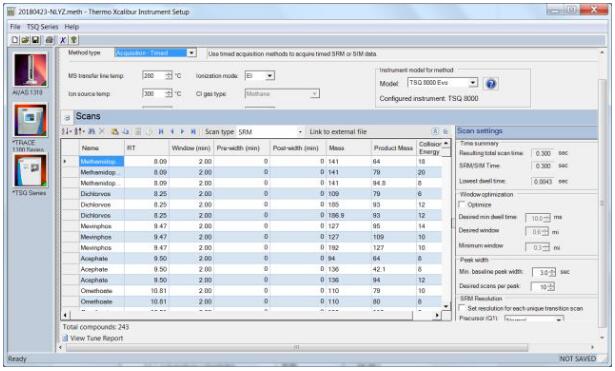This screenshot has width=615, height=371.
Task: Click the MS transfer line temp field
Action: (x=157, y=75)
